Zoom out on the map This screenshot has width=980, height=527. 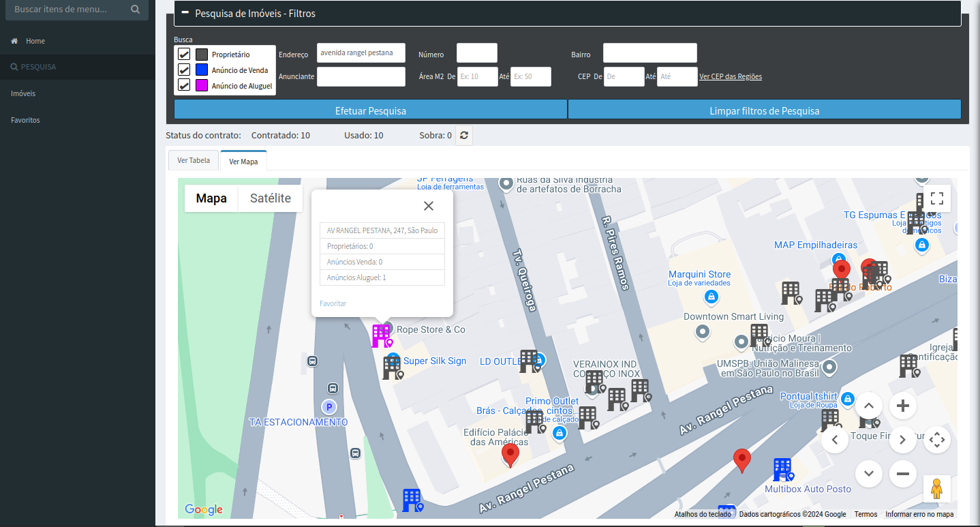(903, 473)
